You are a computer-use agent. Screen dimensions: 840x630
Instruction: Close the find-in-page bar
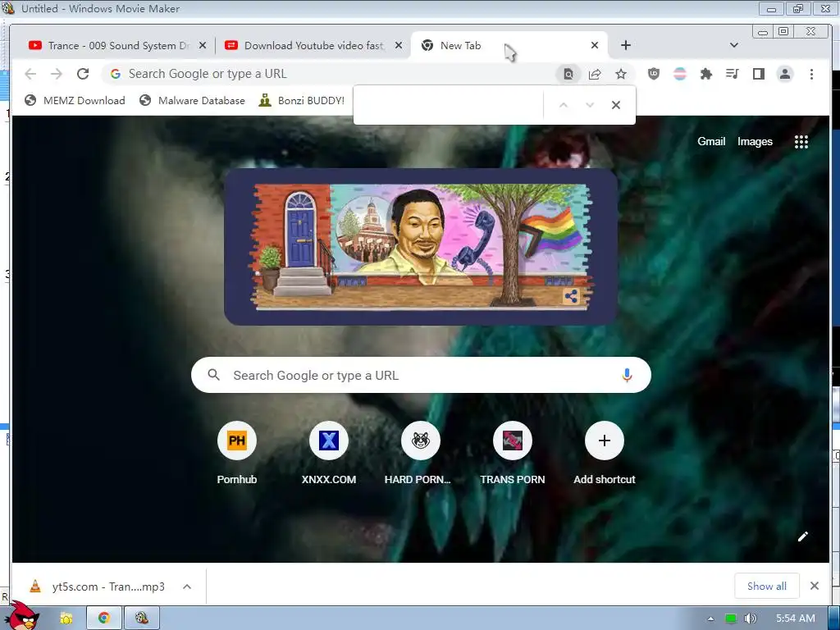(x=616, y=105)
